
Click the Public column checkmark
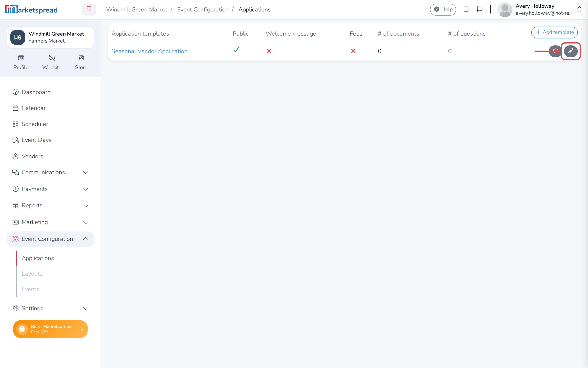(x=236, y=50)
